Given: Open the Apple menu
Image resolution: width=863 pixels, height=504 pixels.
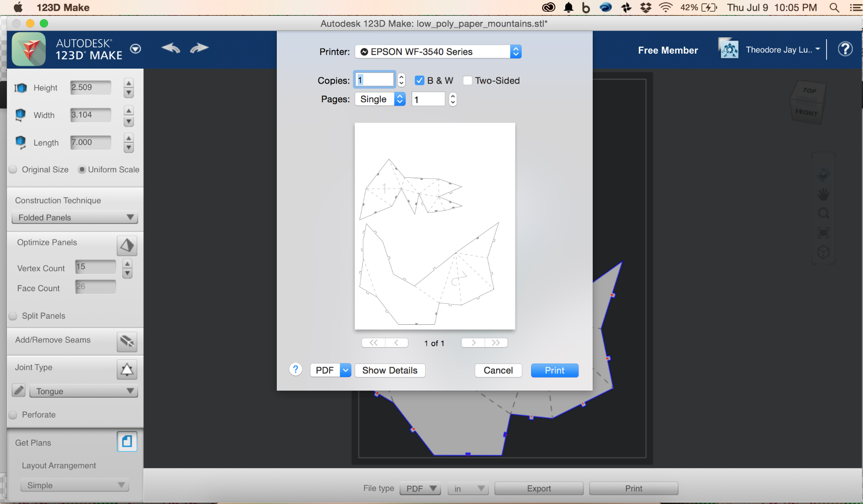Looking at the screenshot, I should [x=17, y=7].
